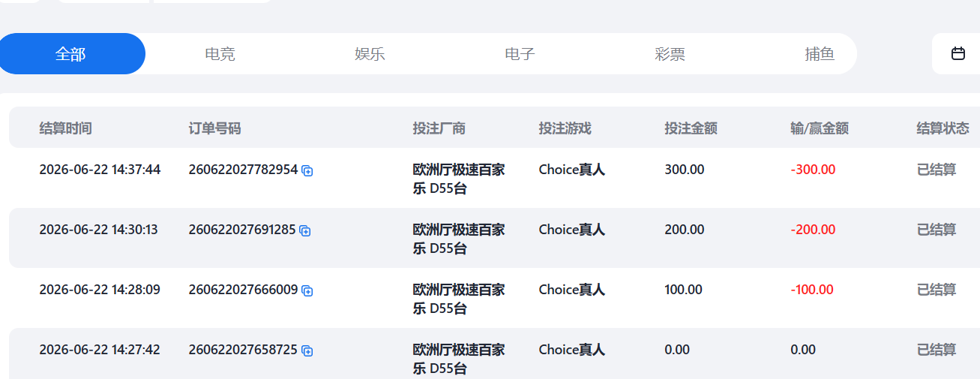The width and height of the screenshot is (980, 379).
Task: Switch to the 捕鱼 tab
Action: [820, 54]
